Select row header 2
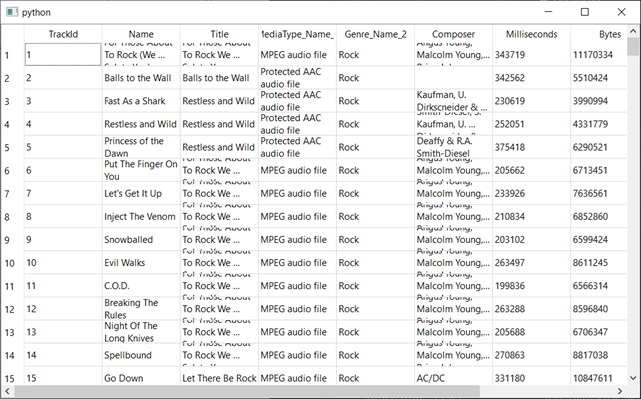 coord(13,78)
